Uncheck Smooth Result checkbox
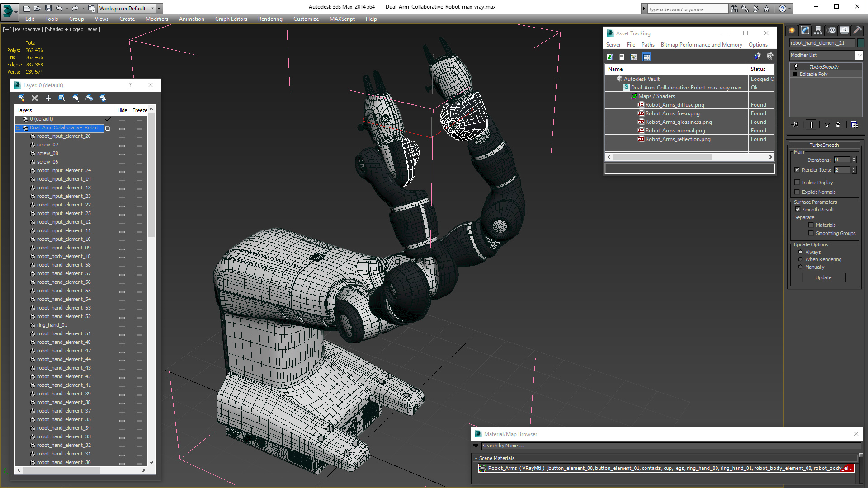868x488 pixels. [797, 210]
